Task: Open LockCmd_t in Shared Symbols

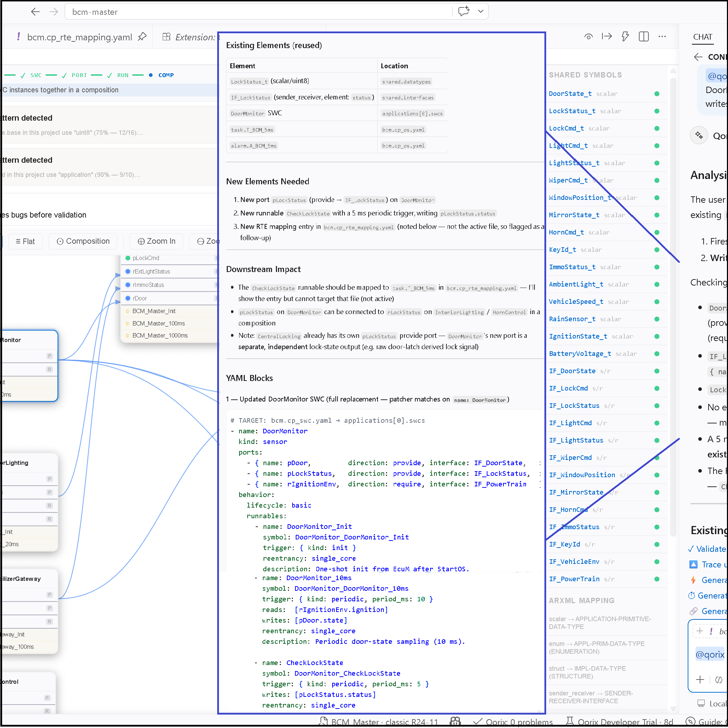Action: [566, 128]
